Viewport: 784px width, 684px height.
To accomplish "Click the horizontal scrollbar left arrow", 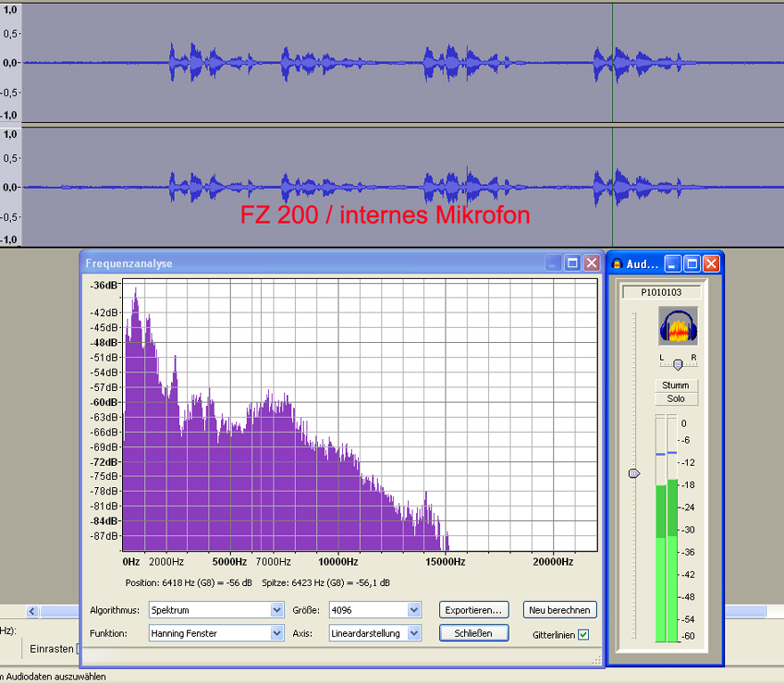I will pos(33,612).
